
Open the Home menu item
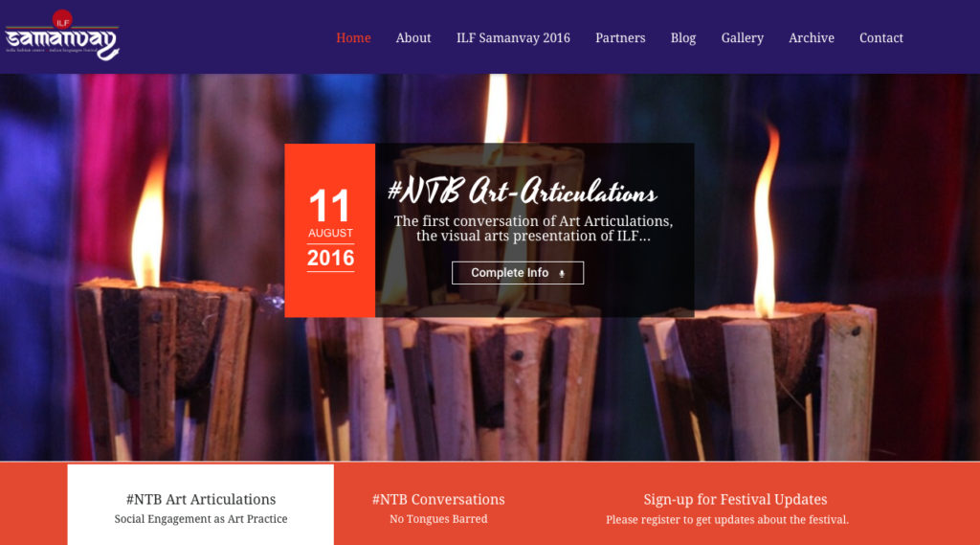tap(353, 38)
